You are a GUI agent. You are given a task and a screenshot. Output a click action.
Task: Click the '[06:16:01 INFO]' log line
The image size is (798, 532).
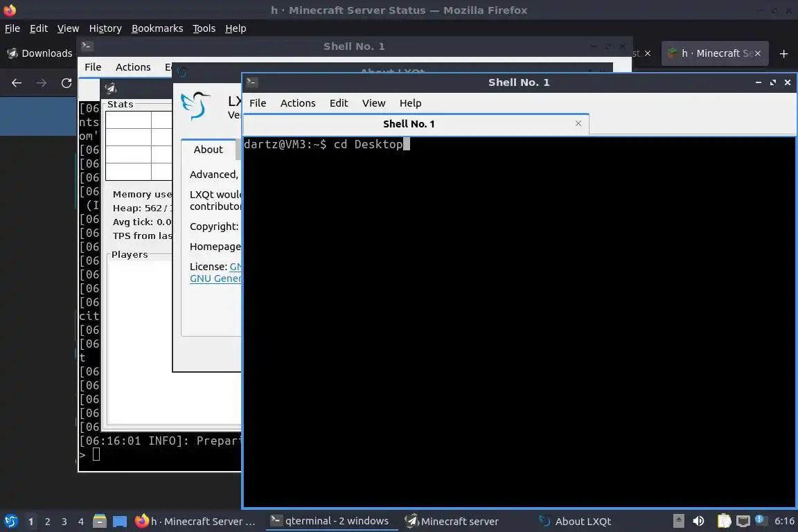160,441
